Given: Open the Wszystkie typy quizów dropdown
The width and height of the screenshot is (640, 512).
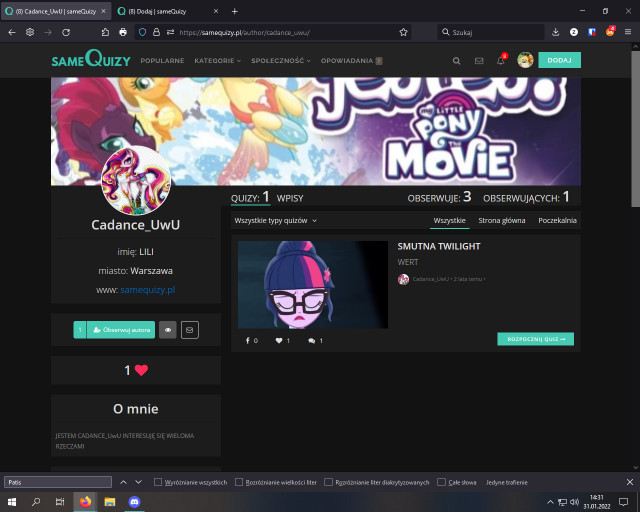Looking at the screenshot, I should pyautogui.click(x=275, y=220).
